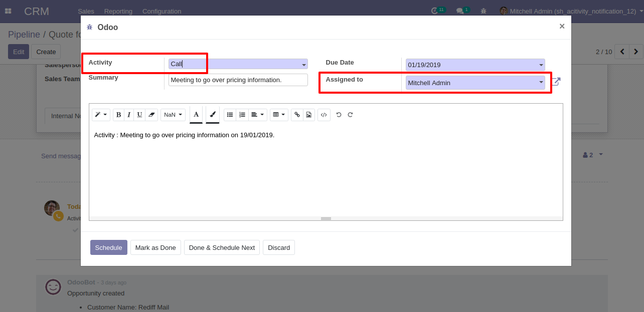The width and height of the screenshot is (644, 312).
Task: Click Mark as Done button
Action: point(155,247)
